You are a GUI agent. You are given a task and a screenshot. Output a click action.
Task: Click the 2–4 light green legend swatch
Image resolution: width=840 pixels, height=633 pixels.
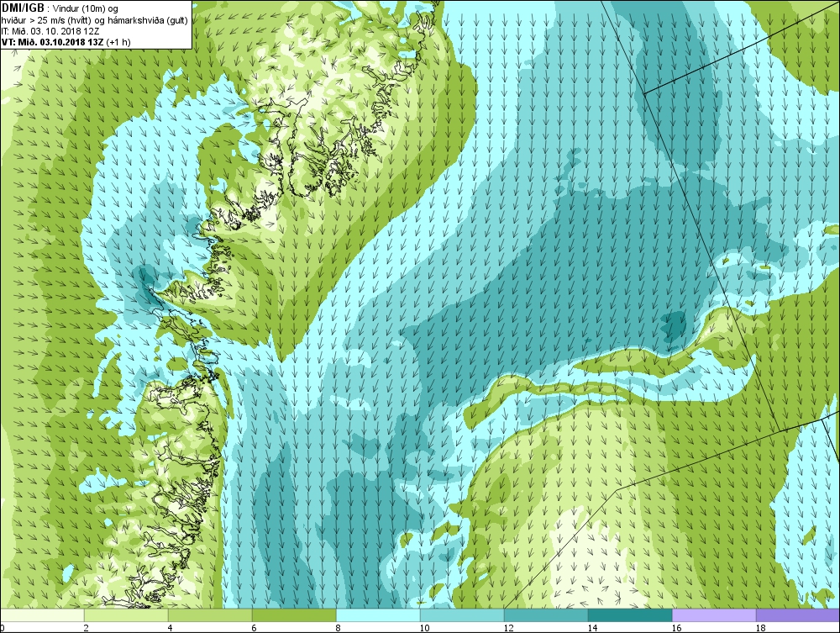(127, 615)
